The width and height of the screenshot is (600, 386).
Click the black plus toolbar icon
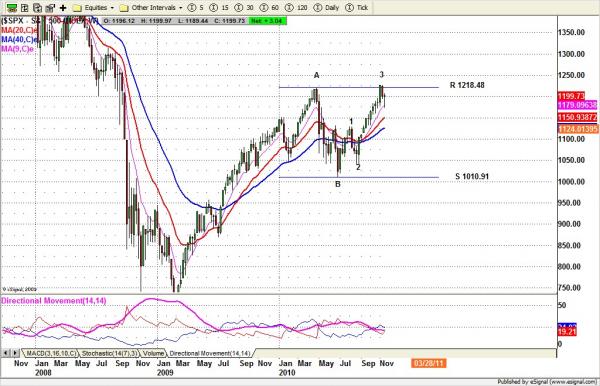click(63, 8)
